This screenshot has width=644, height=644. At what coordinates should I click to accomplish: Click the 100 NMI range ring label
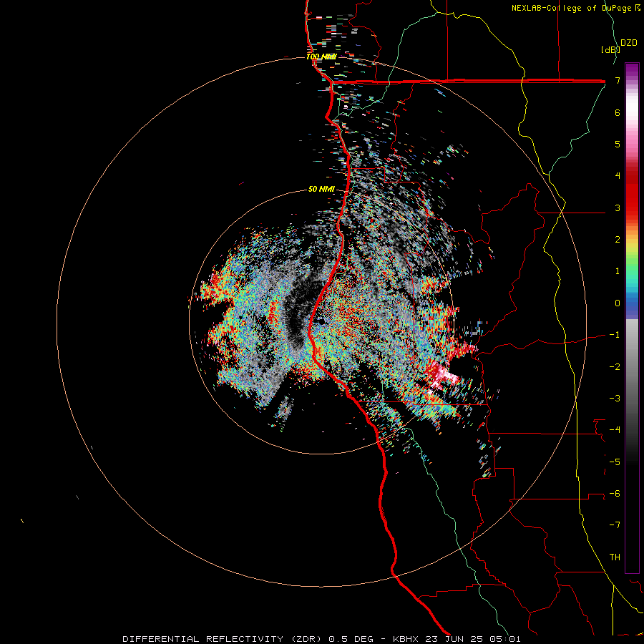pyautogui.click(x=321, y=57)
